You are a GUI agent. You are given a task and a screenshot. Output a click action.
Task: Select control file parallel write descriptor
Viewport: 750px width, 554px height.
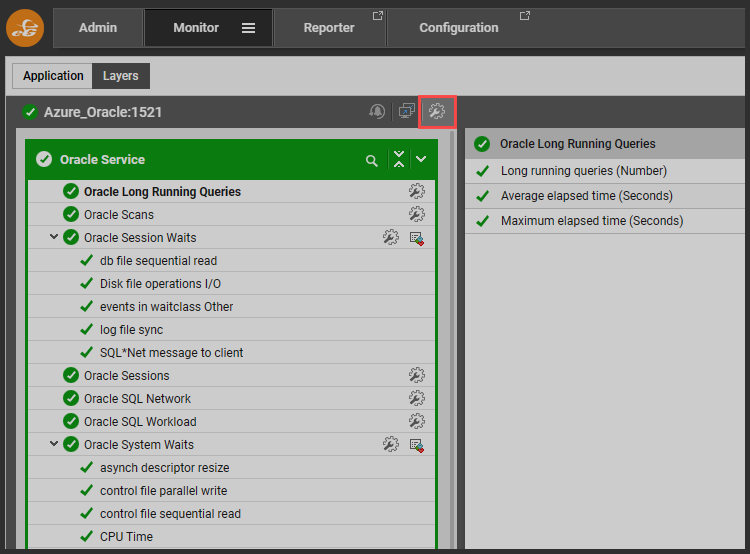[x=164, y=491]
